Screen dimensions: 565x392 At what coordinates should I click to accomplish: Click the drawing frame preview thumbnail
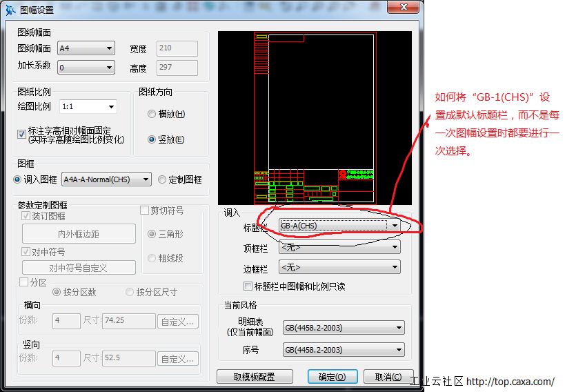pyautogui.click(x=315, y=118)
